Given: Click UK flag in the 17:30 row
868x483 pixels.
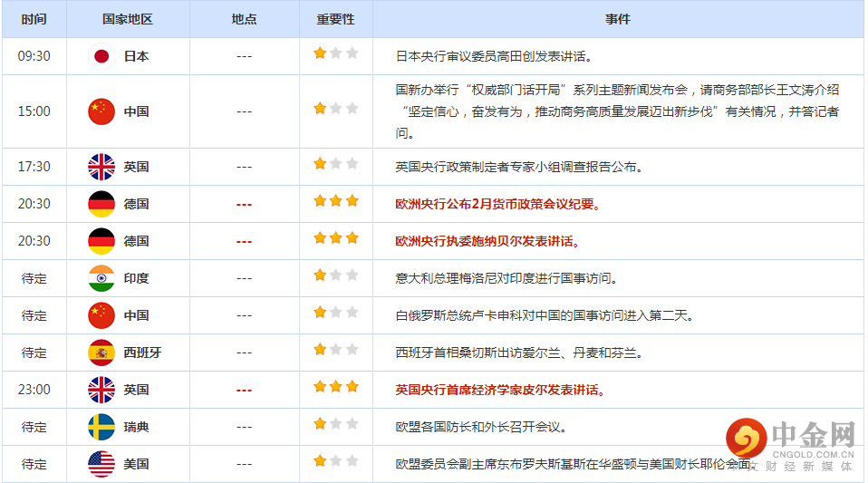Looking at the screenshot, I should [101, 167].
